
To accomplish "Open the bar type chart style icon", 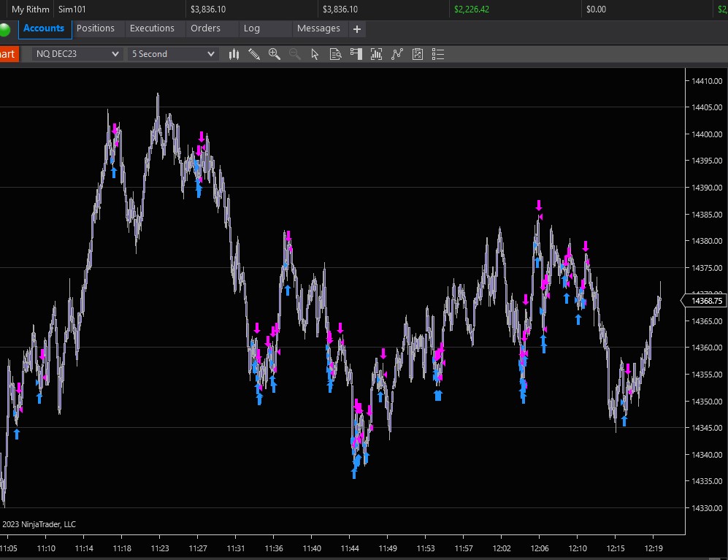I will [x=234, y=54].
